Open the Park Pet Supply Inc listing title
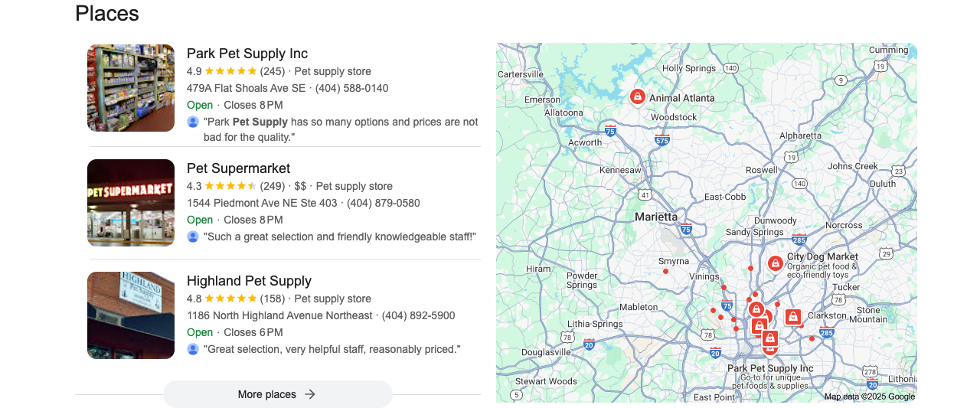The image size is (980, 408). click(247, 54)
